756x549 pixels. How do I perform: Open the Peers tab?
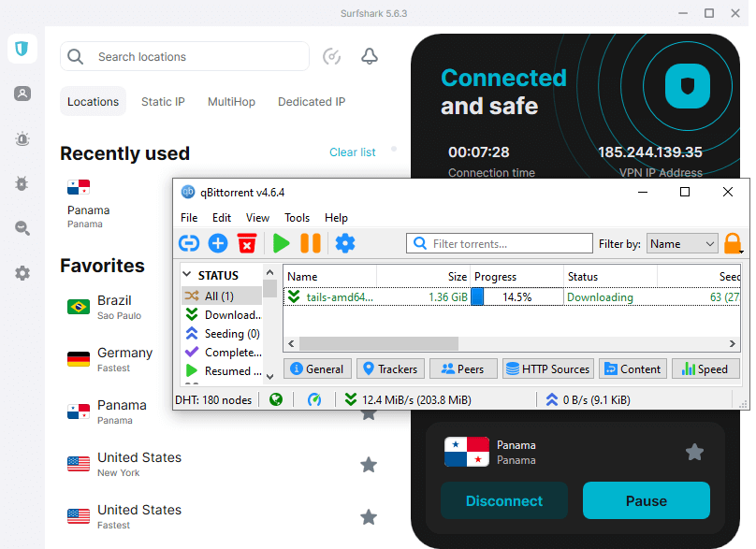(463, 368)
